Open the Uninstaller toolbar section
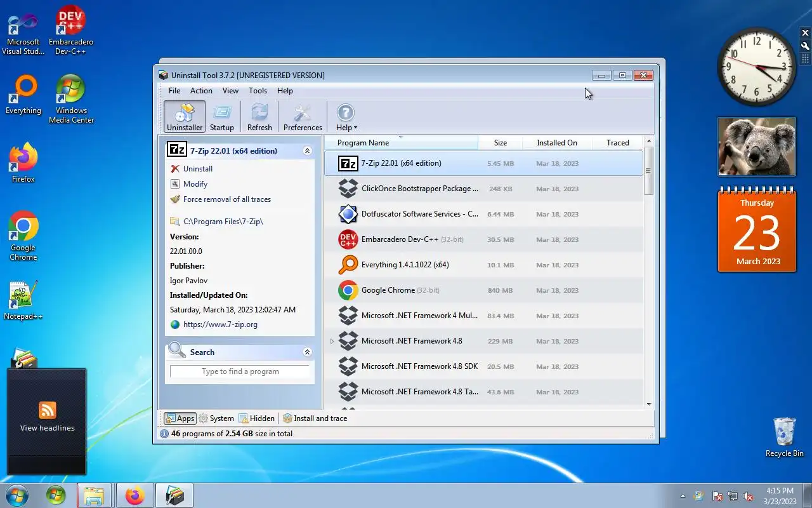Screen dimensions: 812x508 [x=185, y=117]
